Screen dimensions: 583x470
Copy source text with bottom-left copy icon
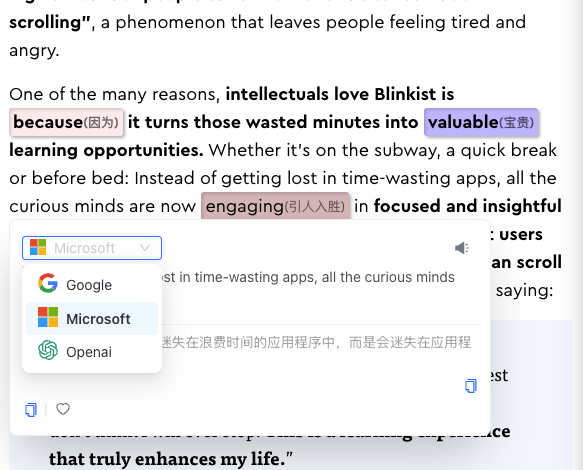click(31, 409)
